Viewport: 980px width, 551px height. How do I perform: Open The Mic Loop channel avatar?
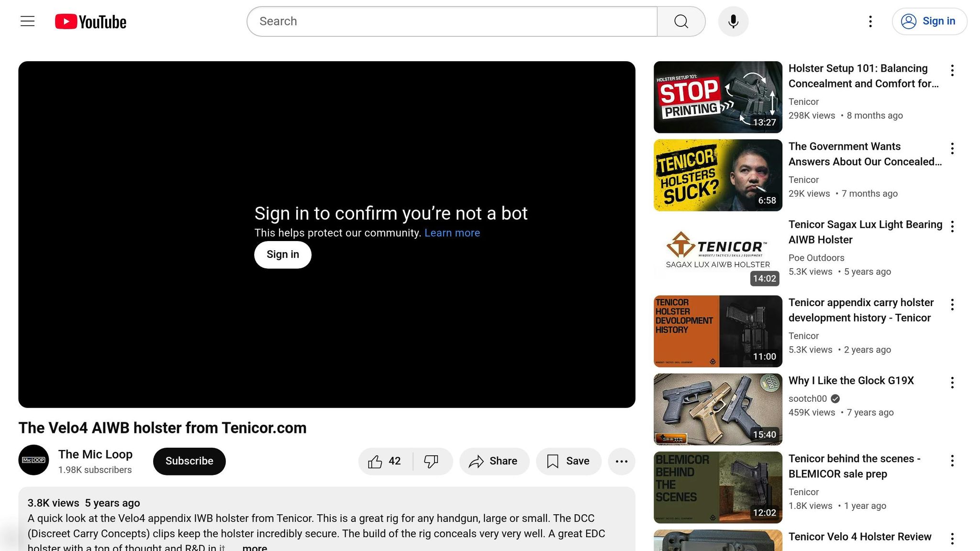click(x=33, y=460)
